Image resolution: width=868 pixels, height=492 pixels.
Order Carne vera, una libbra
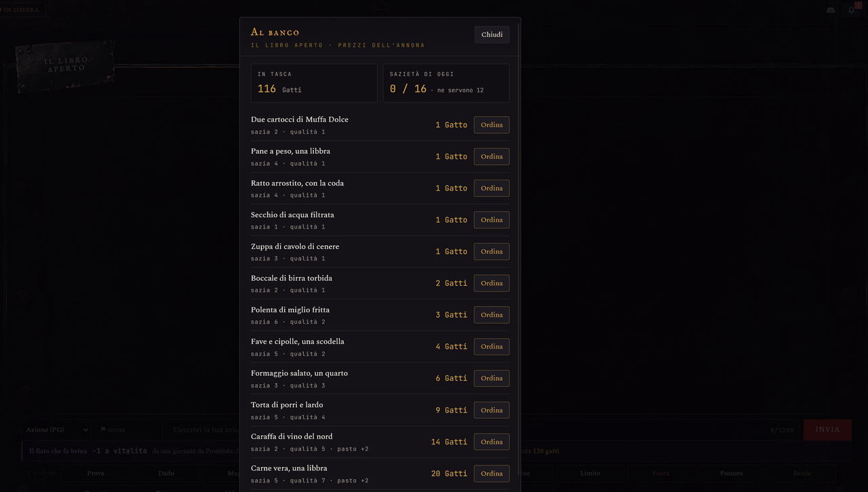tap(492, 474)
